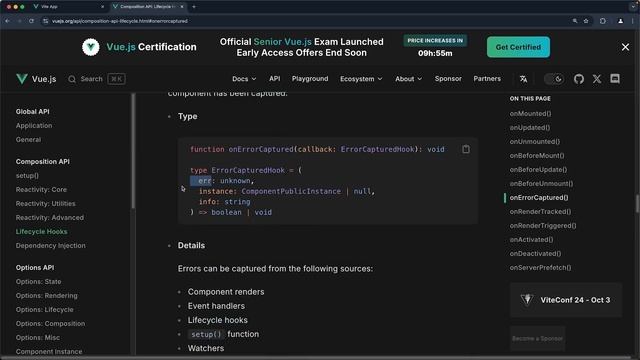Open the API nav item
Image resolution: width=640 pixels, height=360 pixels.
click(274, 78)
